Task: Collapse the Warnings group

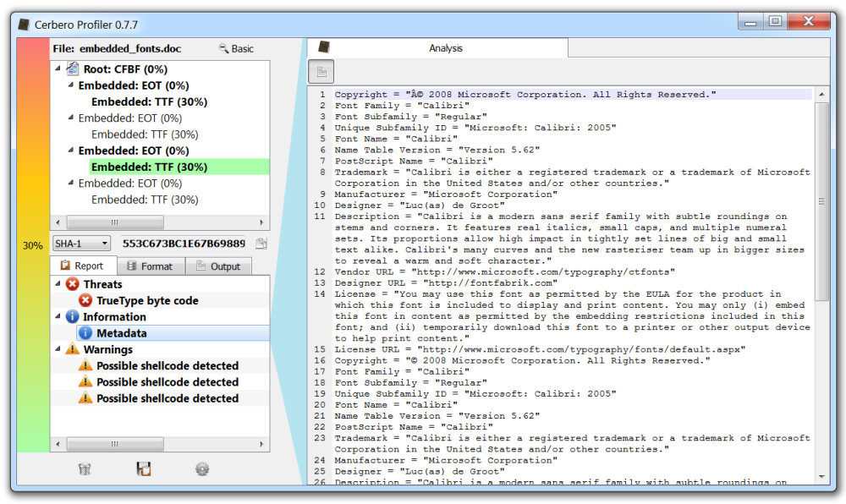Action: coord(58,348)
